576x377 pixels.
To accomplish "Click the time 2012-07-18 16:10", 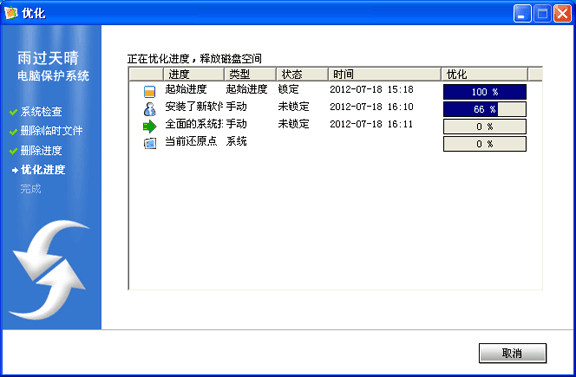I will [x=371, y=107].
